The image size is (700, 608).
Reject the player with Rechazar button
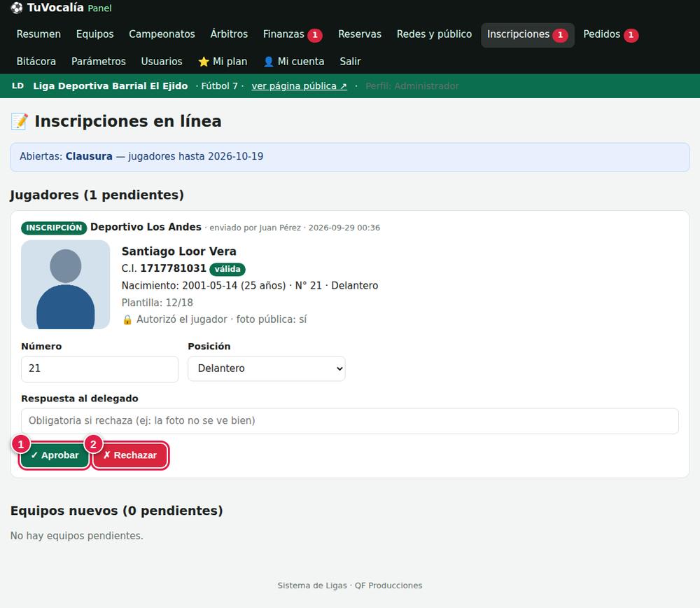pos(130,455)
